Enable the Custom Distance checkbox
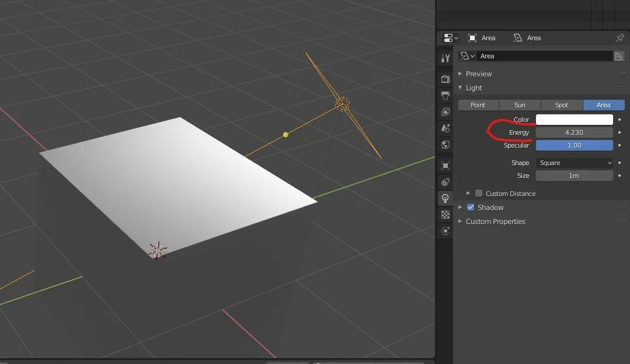 pyautogui.click(x=479, y=194)
